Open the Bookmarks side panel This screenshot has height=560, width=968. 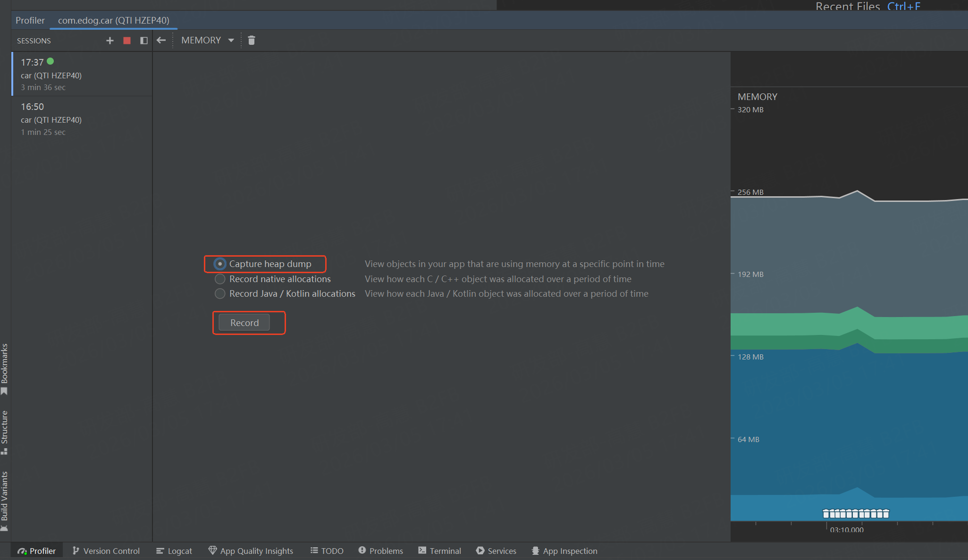click(5, 369)
